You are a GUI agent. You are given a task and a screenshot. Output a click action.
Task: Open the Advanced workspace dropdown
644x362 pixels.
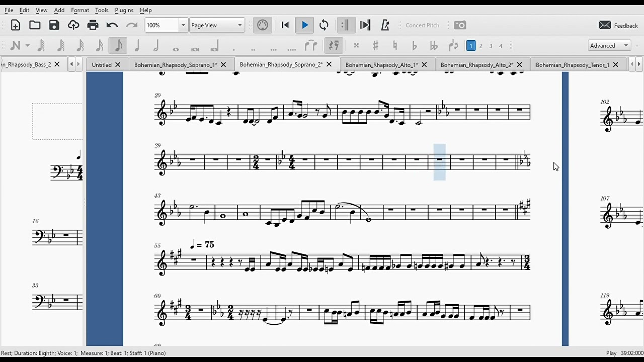pyautogui.click(x=610, y=45)
